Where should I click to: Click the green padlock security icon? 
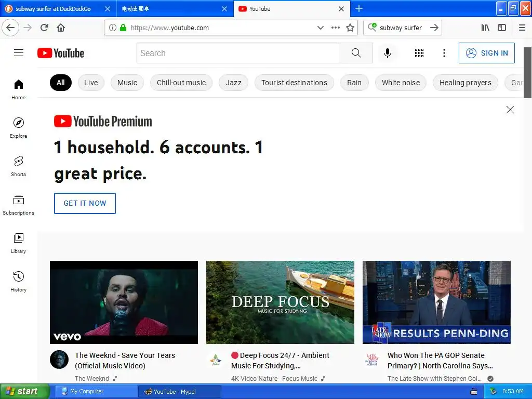(x=123, y=28)
